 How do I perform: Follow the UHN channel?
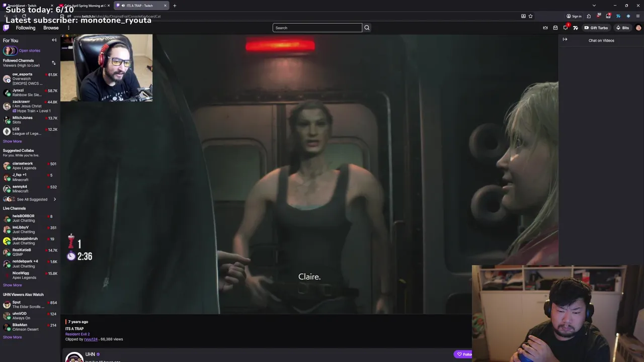pyautogui.click(x=463, y=354)
